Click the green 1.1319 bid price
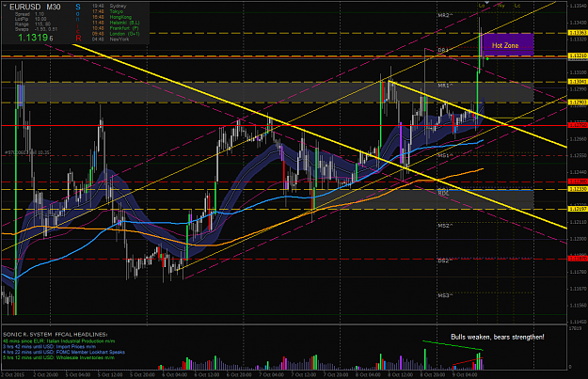The image size is (588, 379). [35, 38]
